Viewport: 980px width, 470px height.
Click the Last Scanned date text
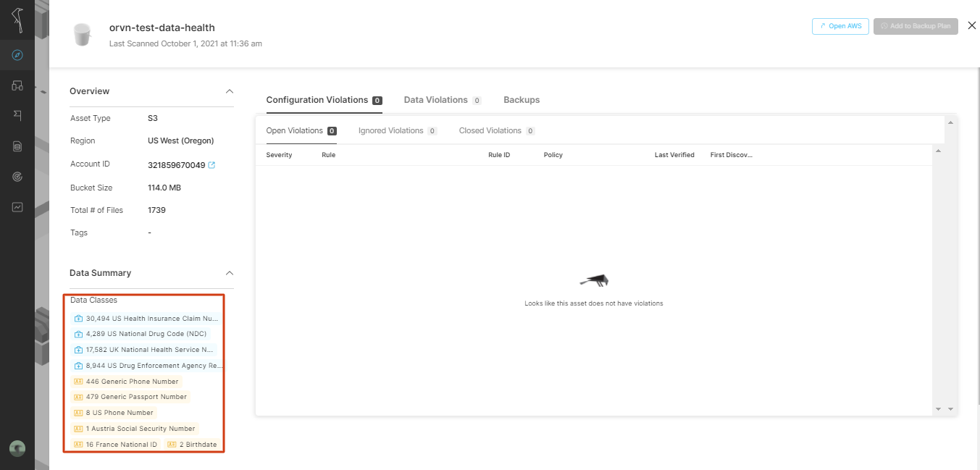pos(185,43)
